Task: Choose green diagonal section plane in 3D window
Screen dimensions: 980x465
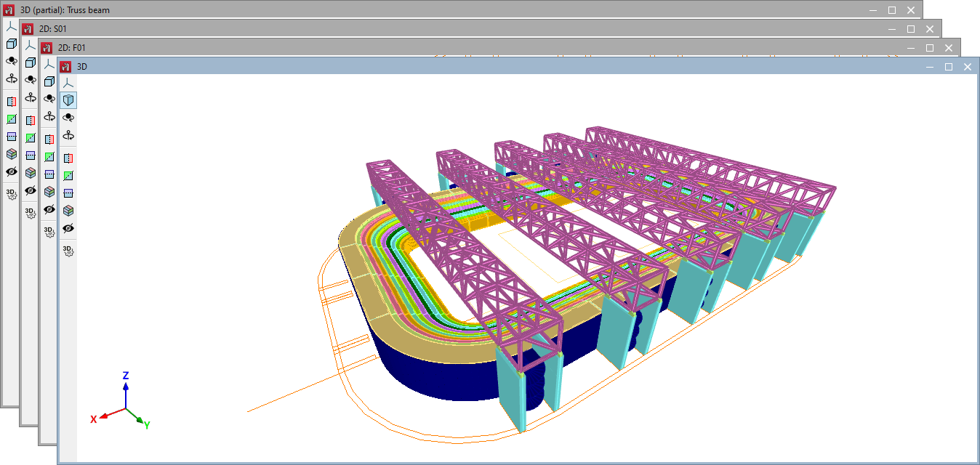Action: [x=68, y=175]
